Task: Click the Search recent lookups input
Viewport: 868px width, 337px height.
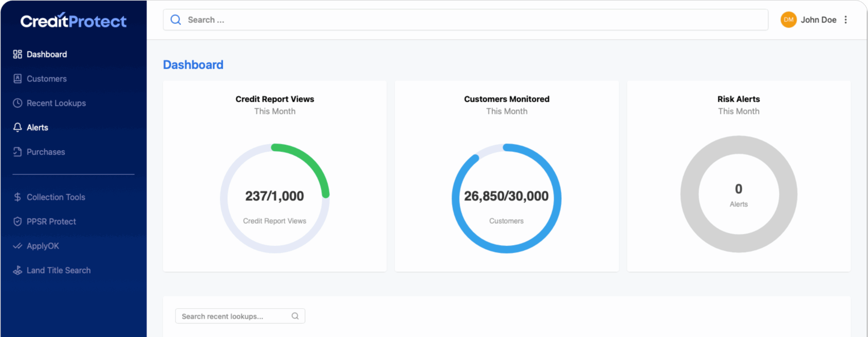Action: tap(234, 316)
